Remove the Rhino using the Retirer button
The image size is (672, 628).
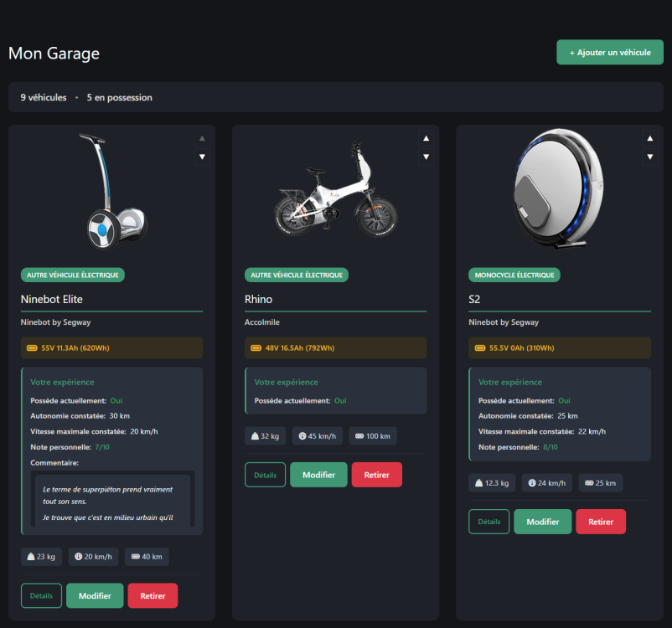click(x=376, y=475)
